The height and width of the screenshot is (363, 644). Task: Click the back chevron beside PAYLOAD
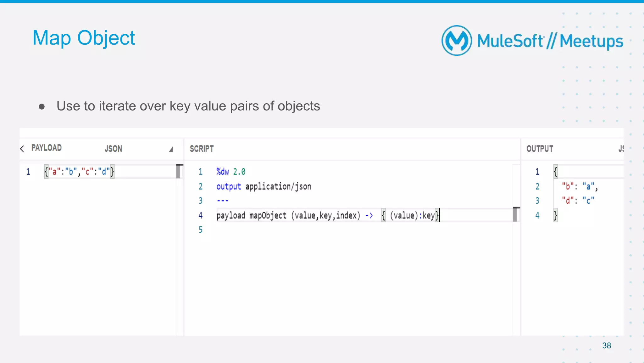tap(22, 149)
